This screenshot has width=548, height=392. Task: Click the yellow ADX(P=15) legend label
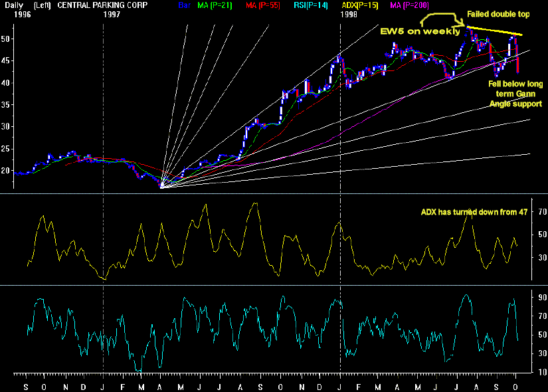[360, 5]
